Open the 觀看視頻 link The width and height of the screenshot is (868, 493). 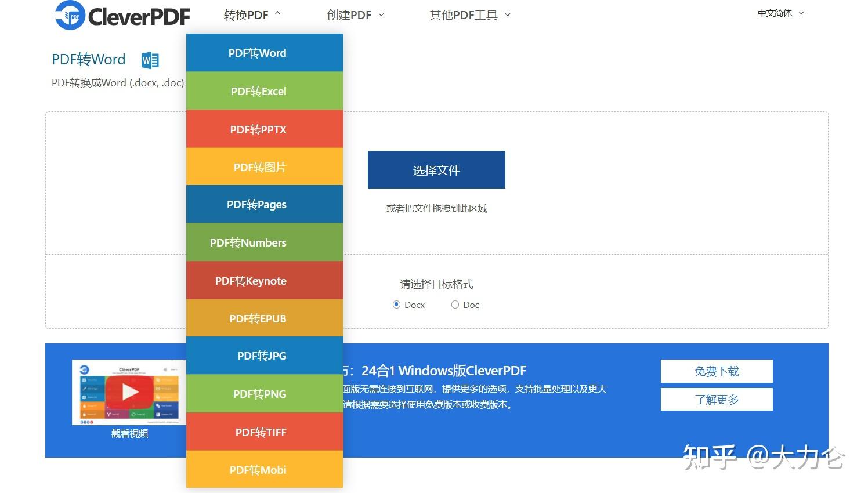[x=129, y=434]
